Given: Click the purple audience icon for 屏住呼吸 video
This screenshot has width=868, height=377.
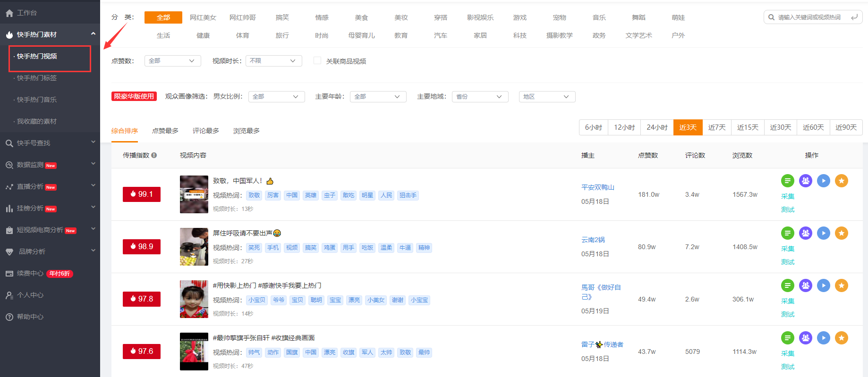Looking at the screenshot, I should [805, 233].
